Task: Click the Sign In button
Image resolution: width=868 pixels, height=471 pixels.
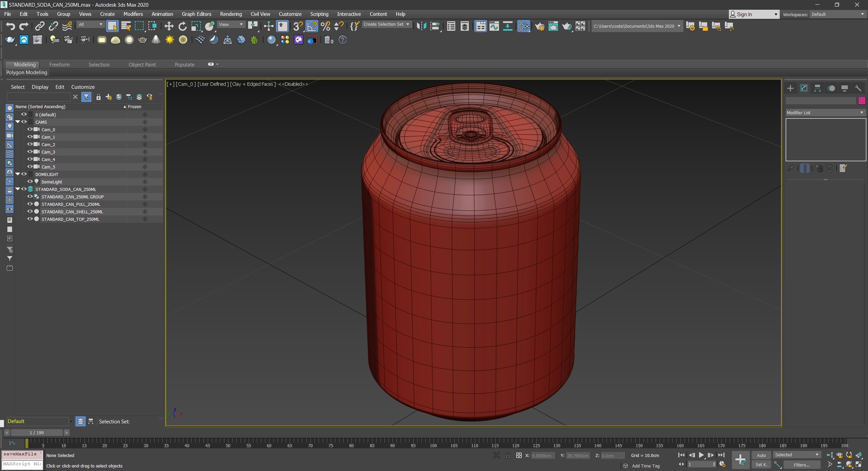Action: (754, 14)
